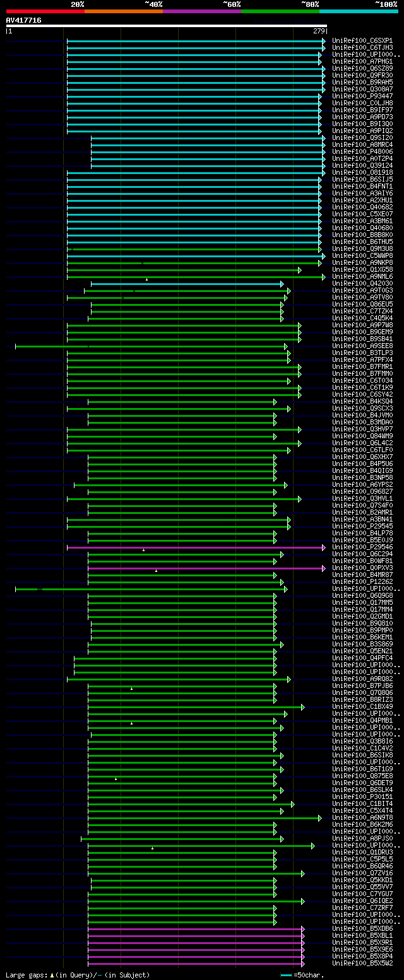The width and height of the screenshot is (404, 980).
Task: Click the cyan ~100% identity legend segment
Action: [x=359, y=11]
